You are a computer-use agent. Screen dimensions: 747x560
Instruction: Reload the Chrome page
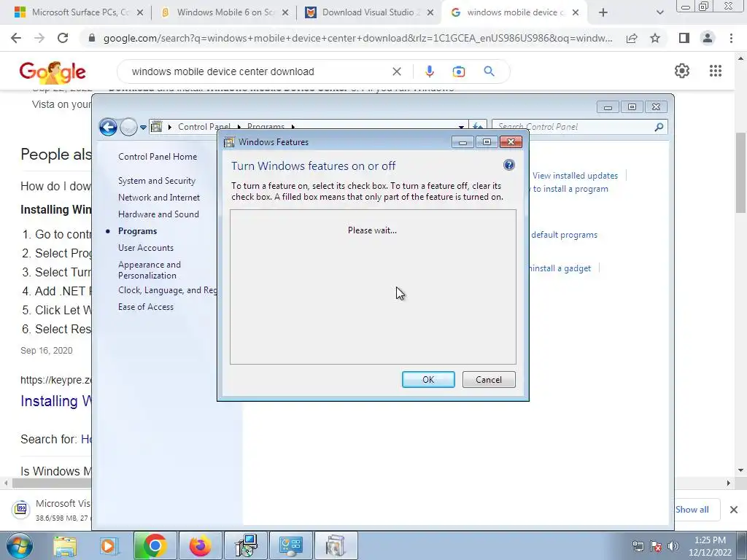coord(63,38)
